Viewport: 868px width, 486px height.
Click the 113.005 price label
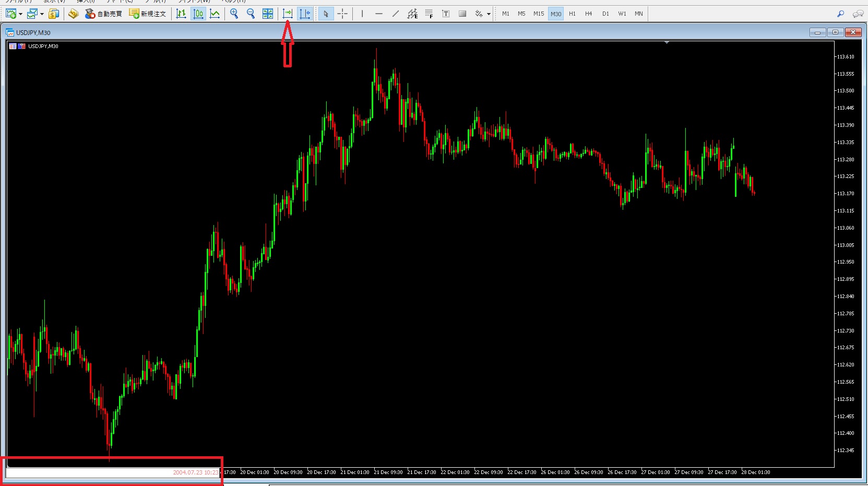point(846,245)
